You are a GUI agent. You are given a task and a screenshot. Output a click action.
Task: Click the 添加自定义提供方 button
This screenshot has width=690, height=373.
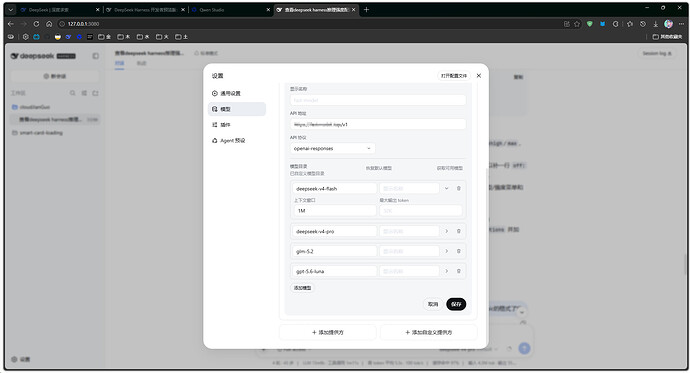(x=429, y=332)
